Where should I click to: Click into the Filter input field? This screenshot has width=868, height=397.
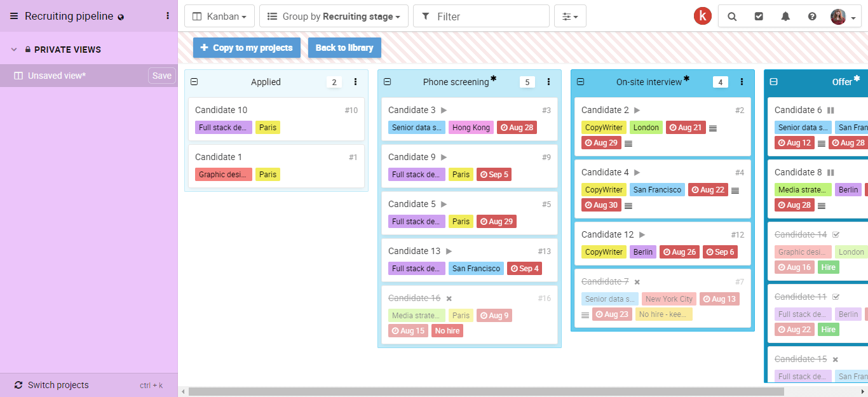click(x=489, y=17)
